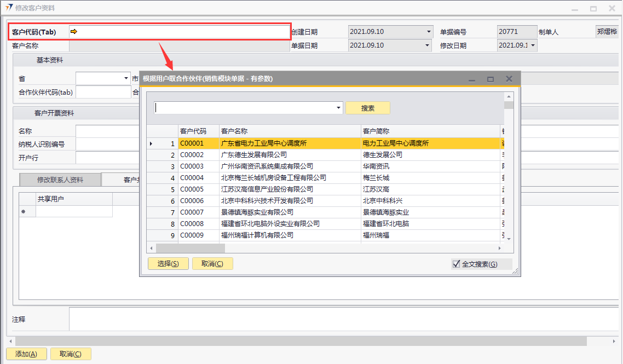
Task: Open the 修改日期 date dropdown
Action: pyautogui.click(x=533, y=45)
